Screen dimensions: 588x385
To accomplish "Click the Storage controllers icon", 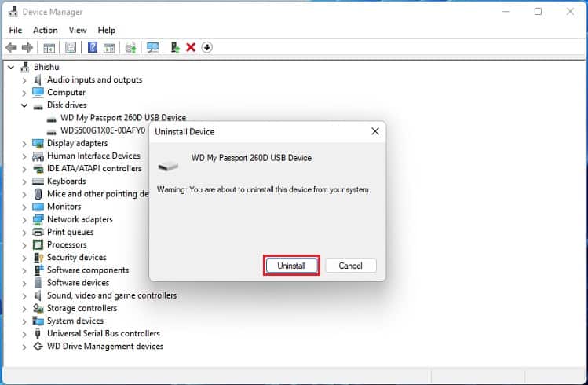I will point(38,308).
